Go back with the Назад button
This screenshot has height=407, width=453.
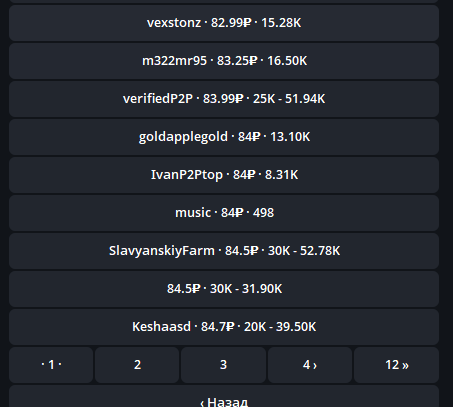(x=224, y=397)
